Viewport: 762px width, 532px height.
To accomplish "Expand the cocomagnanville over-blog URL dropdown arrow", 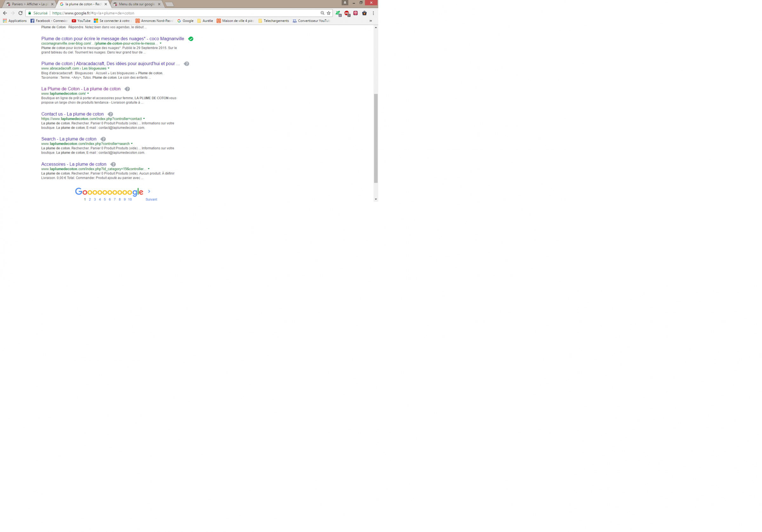I will click(161, 44).
